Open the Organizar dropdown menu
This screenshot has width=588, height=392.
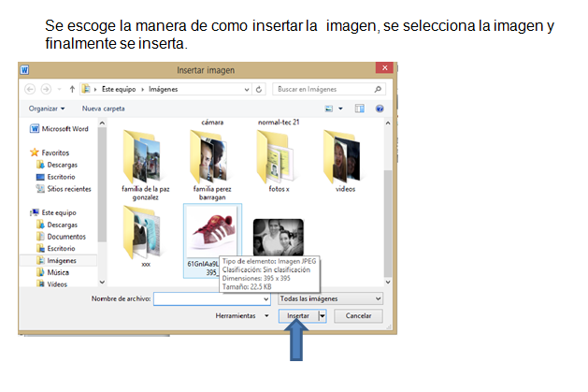tap(47, 109)
